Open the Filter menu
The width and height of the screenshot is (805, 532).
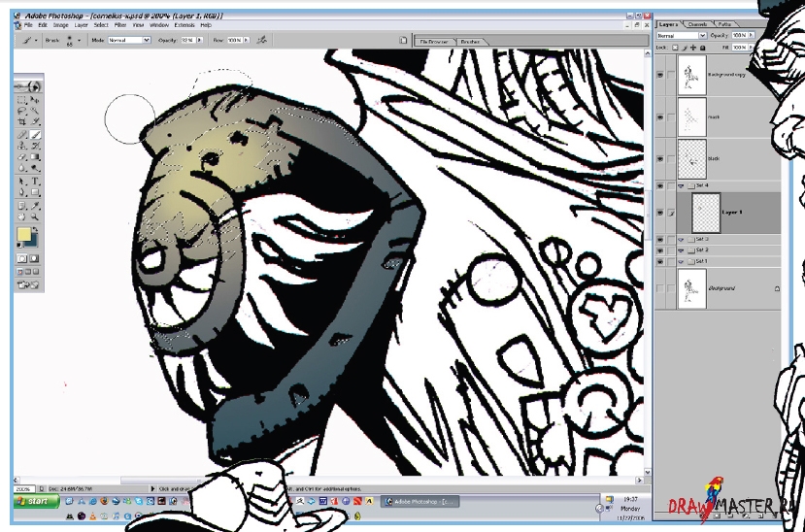pyautogui.click(x=120, y=24)
